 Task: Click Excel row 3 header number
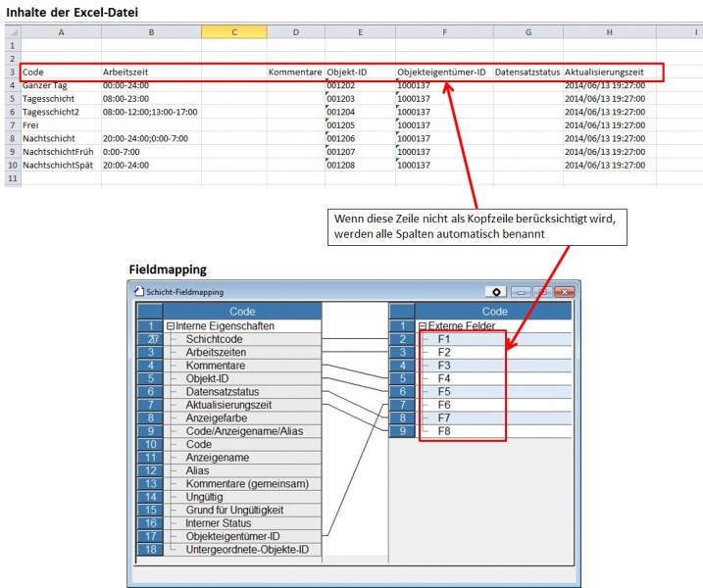click(x=12, y=73)
